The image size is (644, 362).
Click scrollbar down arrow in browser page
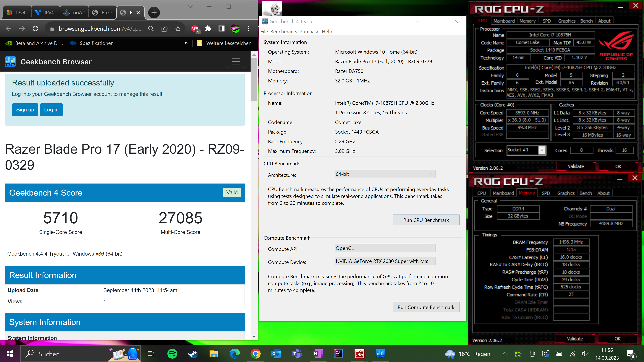pyautogui.click(x=254, y=337)
